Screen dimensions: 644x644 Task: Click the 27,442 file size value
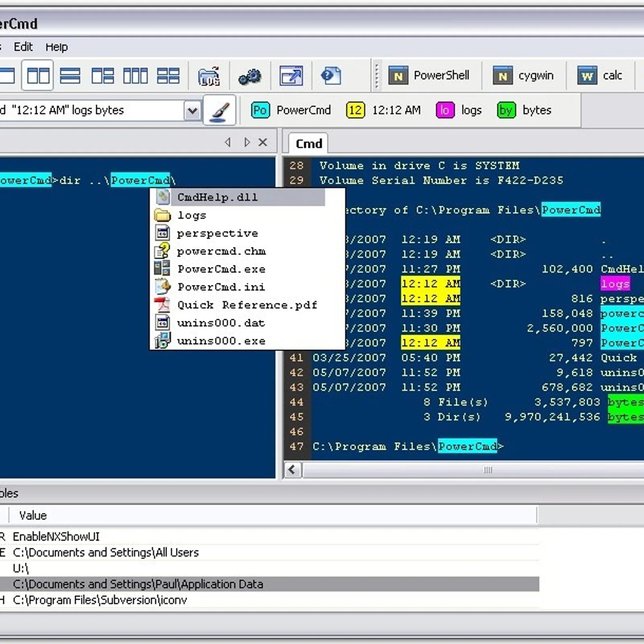point(571,358)
